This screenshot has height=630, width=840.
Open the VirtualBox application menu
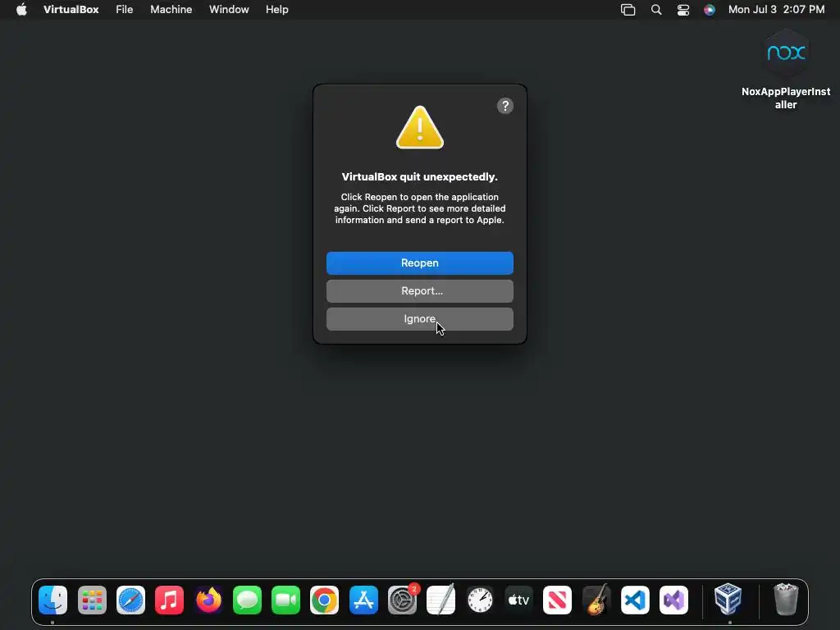(71, 10)
